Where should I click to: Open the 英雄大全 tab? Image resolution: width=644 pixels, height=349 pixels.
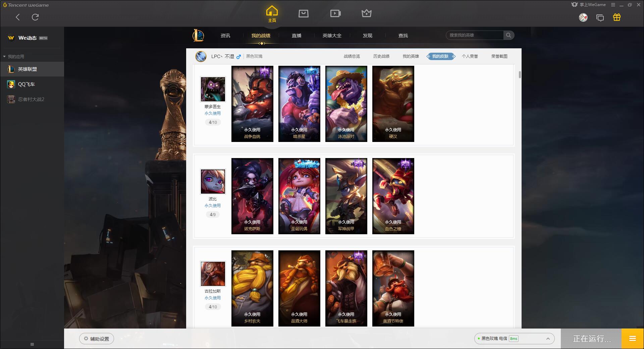tap(332, 36)
